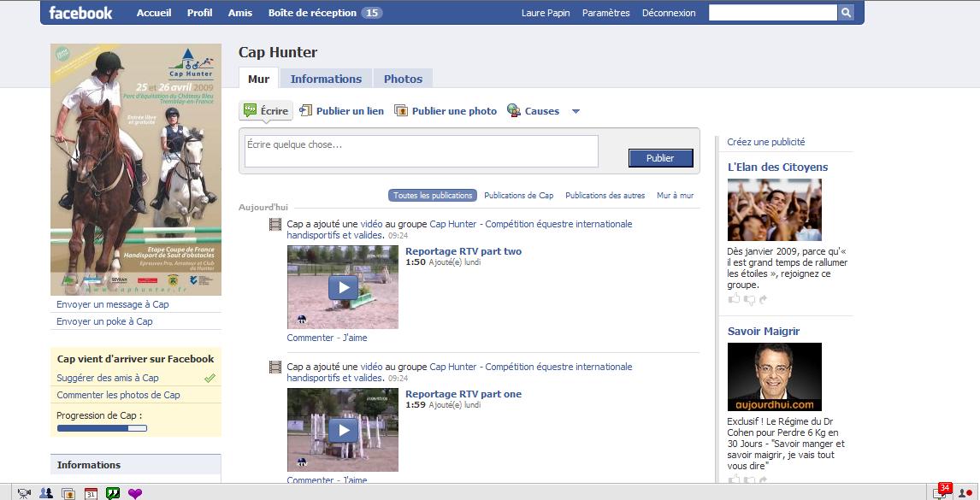This screenshot has width=980, height=500.
Task: Switch to Mur à mur view
Action: point(675,196)
